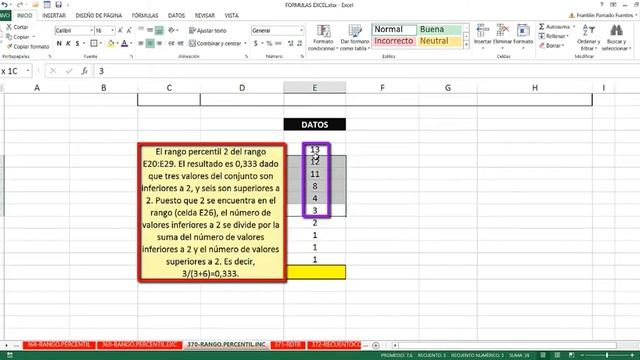Click the Insertar cells icon
Viewport: 640px width, 360px height.
482,31
